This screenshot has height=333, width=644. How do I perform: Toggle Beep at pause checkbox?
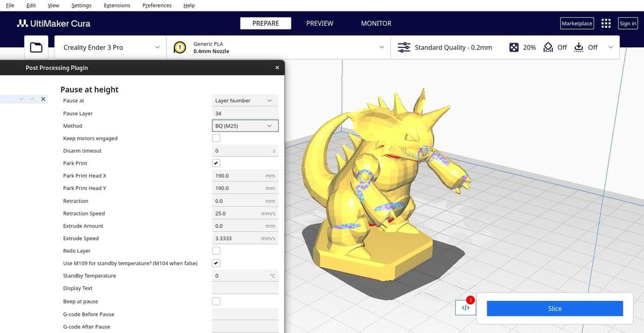click(216, 301)
